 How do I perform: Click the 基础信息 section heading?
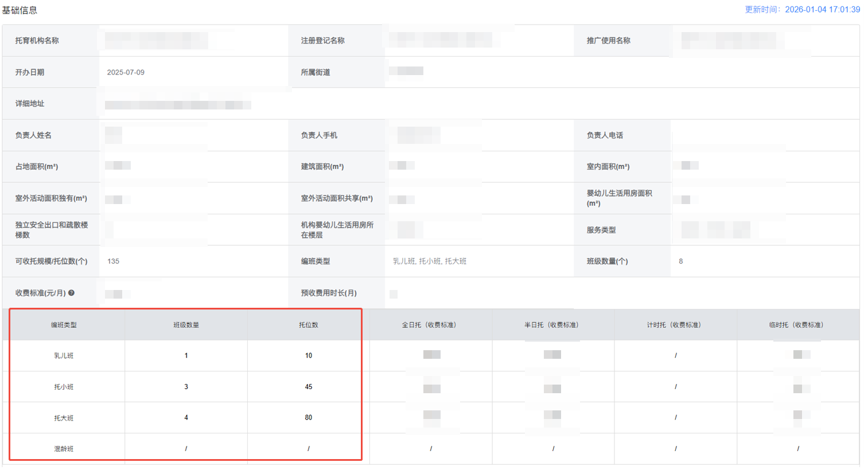click(x=20, y=10)
